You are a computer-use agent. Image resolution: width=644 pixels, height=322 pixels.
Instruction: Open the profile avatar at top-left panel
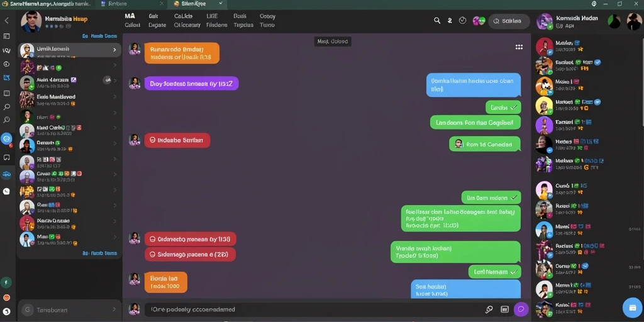coord(31,21)
